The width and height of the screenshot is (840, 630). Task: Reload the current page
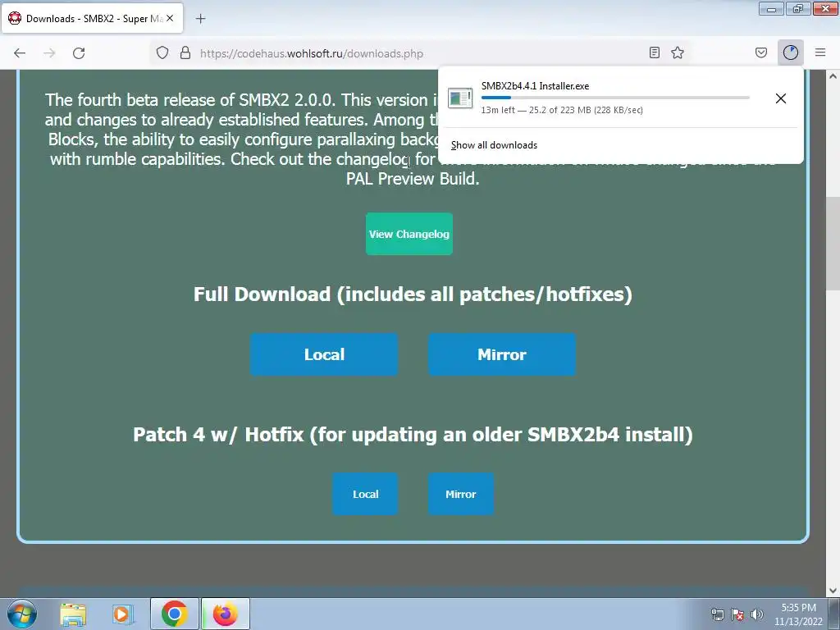click(x=79, y=53)
